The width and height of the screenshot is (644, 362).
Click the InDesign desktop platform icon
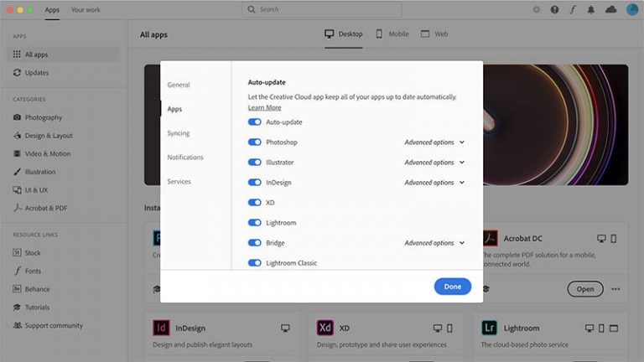tap(285, 328)
